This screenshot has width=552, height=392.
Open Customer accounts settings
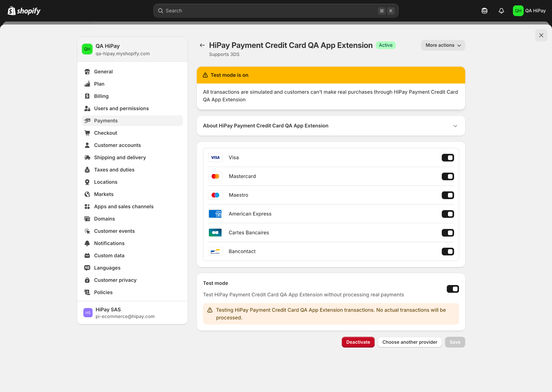[132, 145]
